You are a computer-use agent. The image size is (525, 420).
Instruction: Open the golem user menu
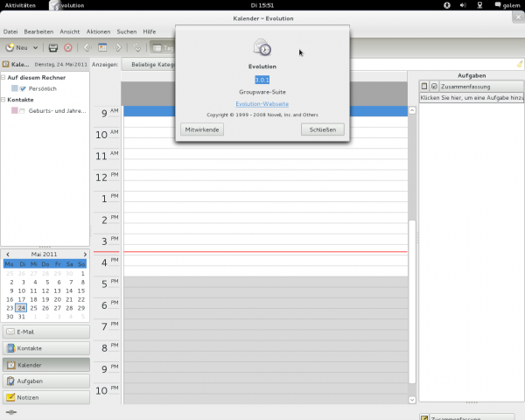point(507,5)
